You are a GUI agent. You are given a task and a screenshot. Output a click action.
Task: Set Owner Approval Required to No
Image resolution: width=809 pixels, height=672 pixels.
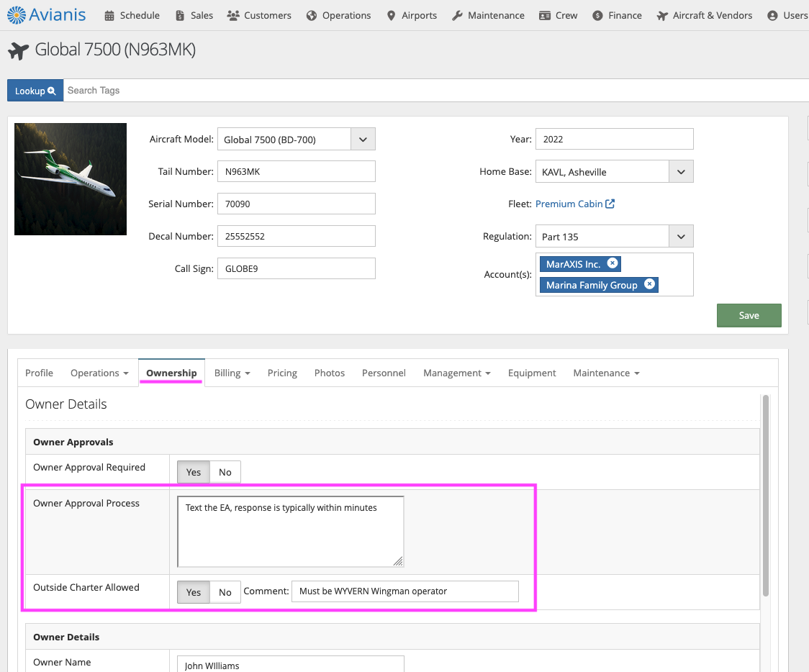point(225,472)
